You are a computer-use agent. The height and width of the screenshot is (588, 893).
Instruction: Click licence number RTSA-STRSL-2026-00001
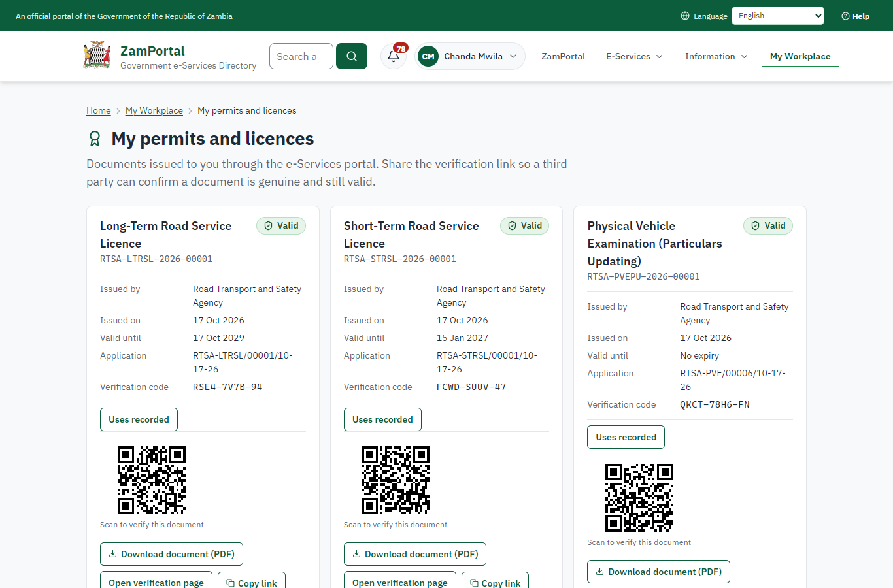(400, 259)
